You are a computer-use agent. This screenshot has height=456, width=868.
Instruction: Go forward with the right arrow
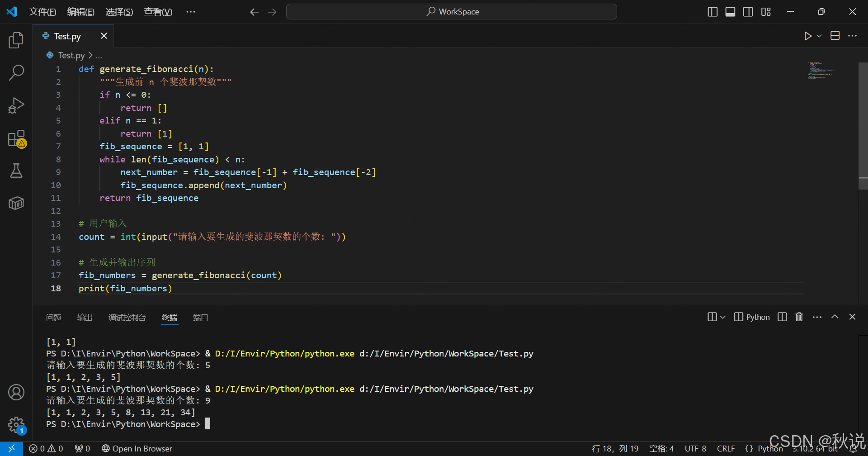pyautogui.click(x=272, y=12)
